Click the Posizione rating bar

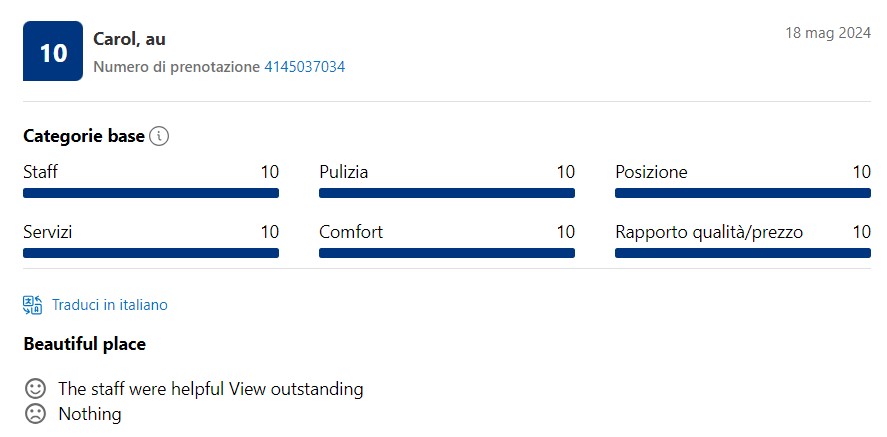[x=743, y=193]
